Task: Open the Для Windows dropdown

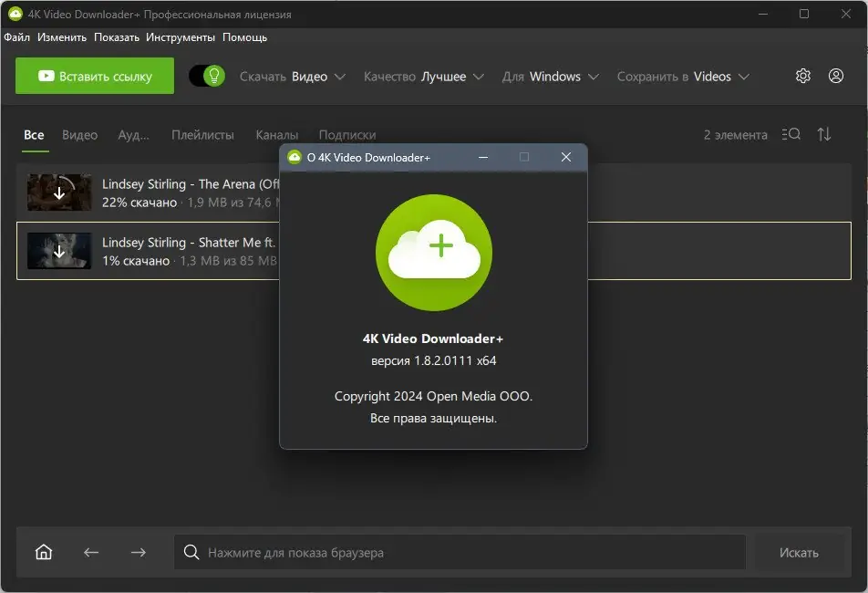Action: point(551,77)
